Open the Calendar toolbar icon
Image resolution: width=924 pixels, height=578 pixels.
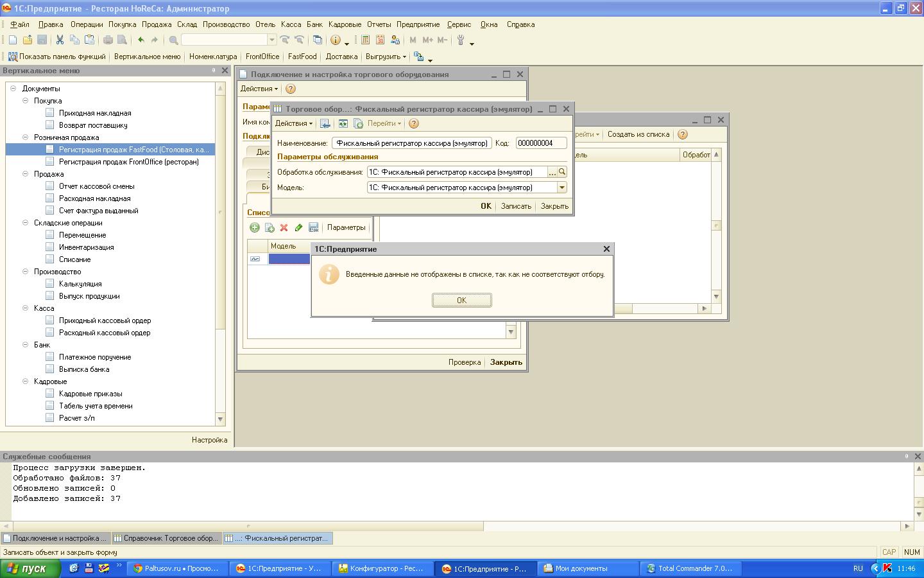(x=379, y=40)
